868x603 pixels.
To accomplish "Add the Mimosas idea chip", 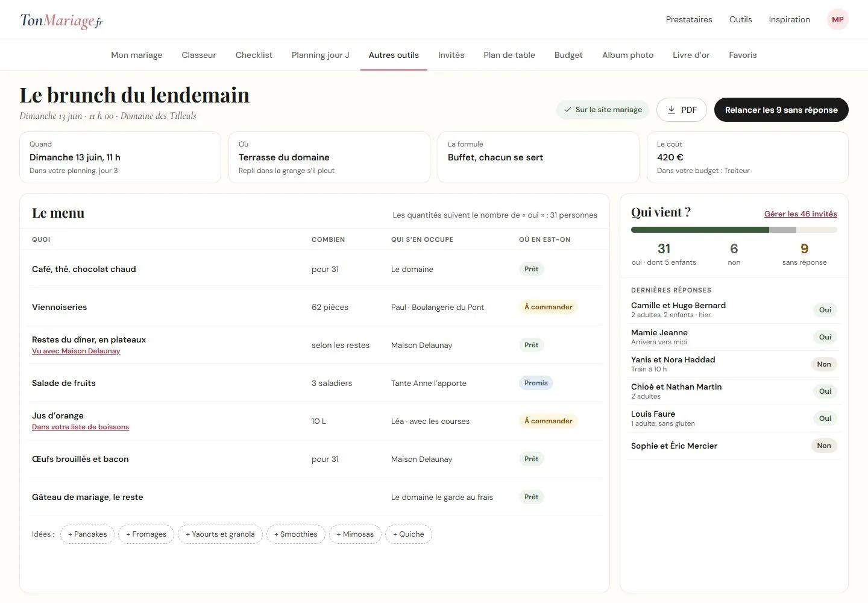I will (x=355, y=534).
